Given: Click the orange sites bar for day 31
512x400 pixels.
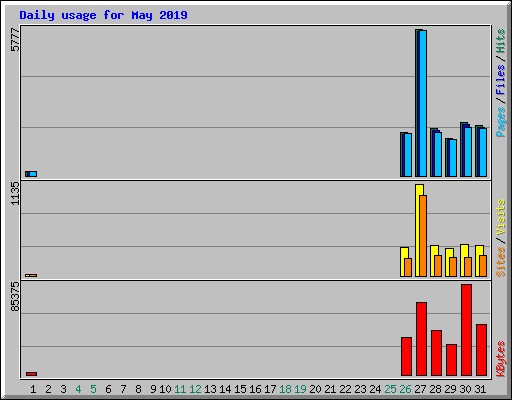Looking at the screenshot, I should click(x=483, y=266).
